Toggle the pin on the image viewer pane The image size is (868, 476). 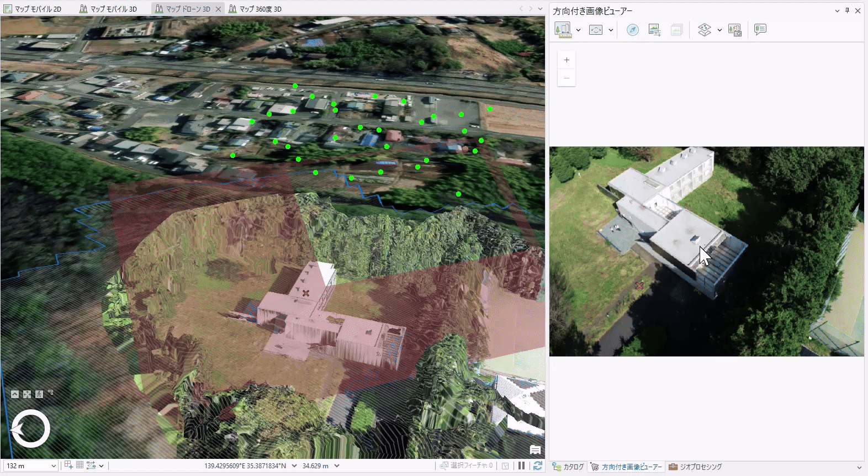click(847, 10)
